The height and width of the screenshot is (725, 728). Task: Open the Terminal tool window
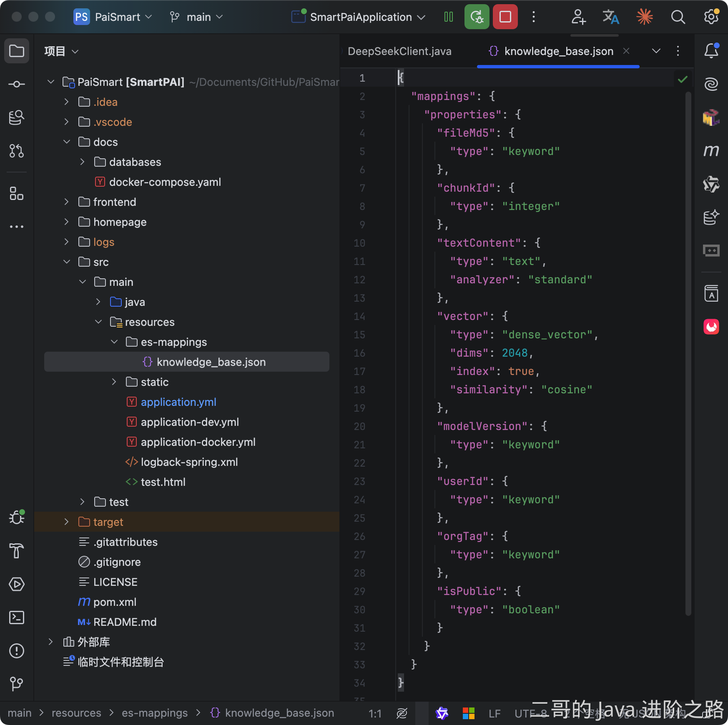(17, 617)
